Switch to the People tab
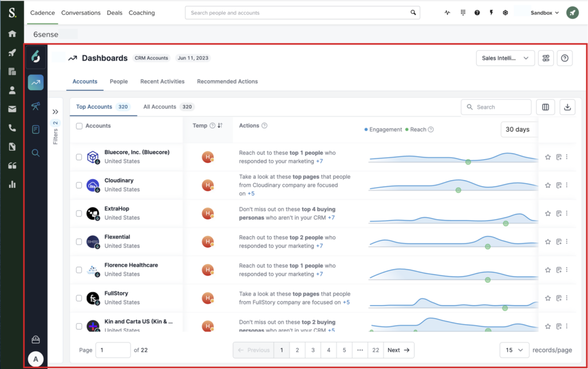The height and width of the screenshot is (369, 588). [118, 82]
